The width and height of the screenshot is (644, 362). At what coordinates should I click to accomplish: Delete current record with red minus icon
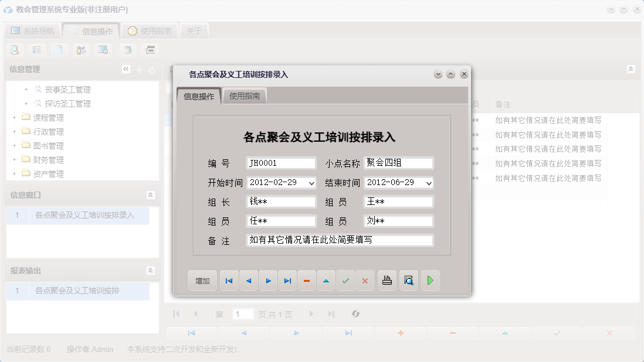[x=307, y=280]
